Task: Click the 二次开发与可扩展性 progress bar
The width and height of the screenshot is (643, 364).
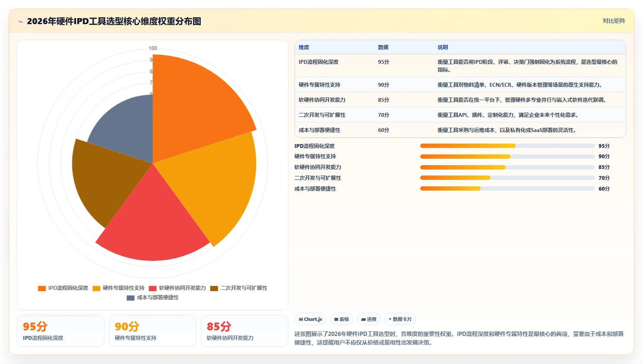Action: click(507, 178)
